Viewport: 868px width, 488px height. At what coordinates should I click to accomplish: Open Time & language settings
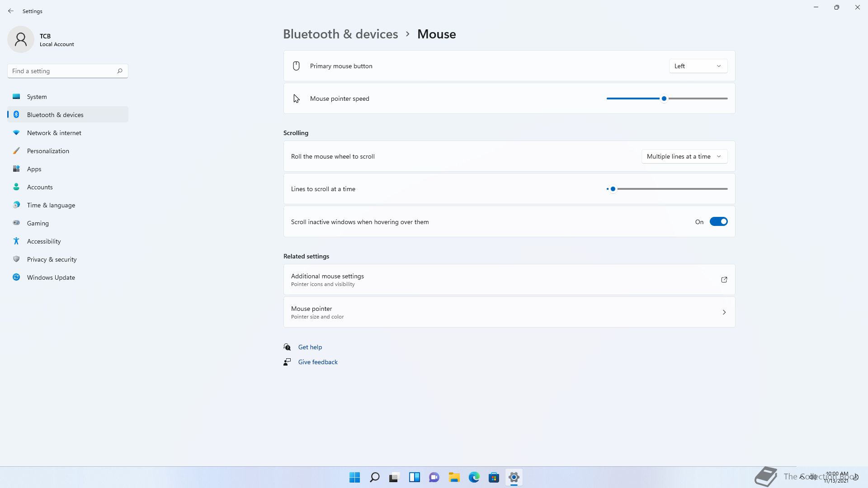click(x=68, y=205)
